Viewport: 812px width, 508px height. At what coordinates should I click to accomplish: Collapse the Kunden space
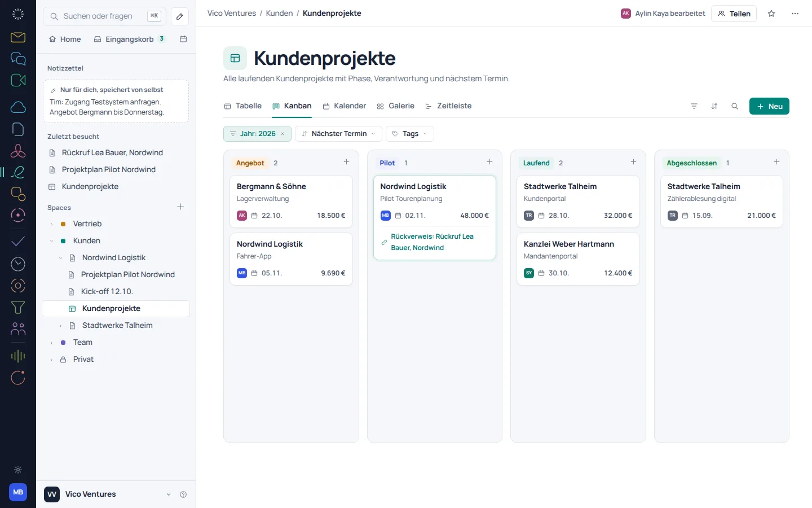pos(51,241)
